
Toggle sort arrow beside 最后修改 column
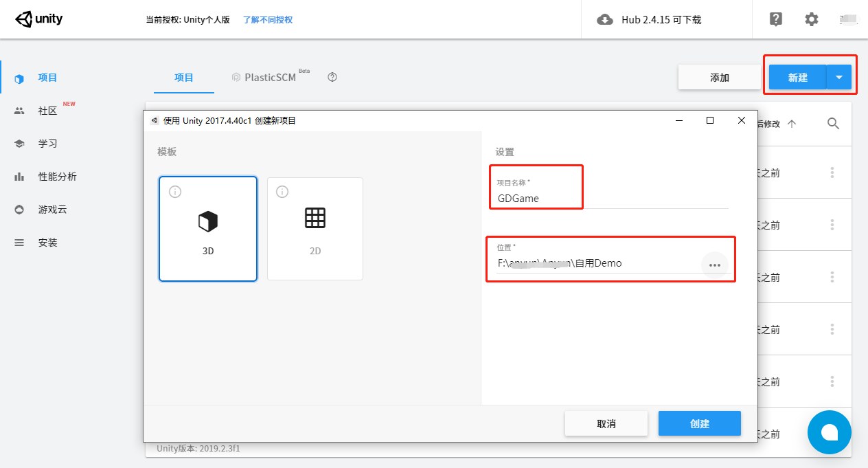792,124
